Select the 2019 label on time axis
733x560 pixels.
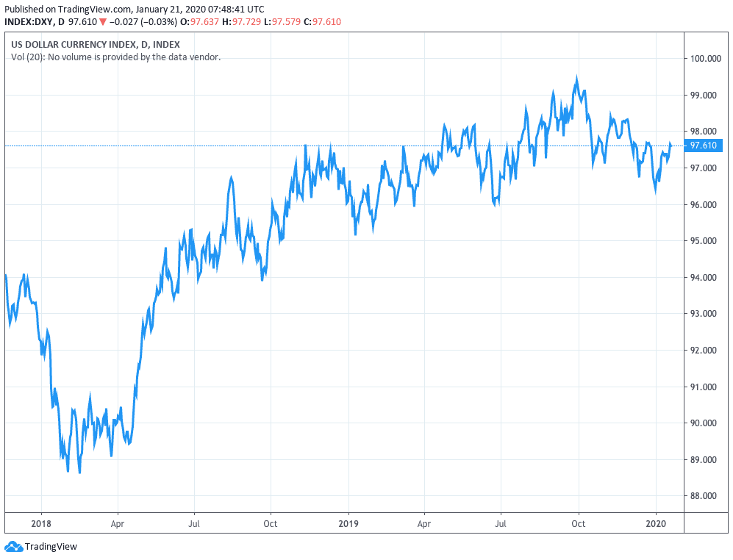348,524
